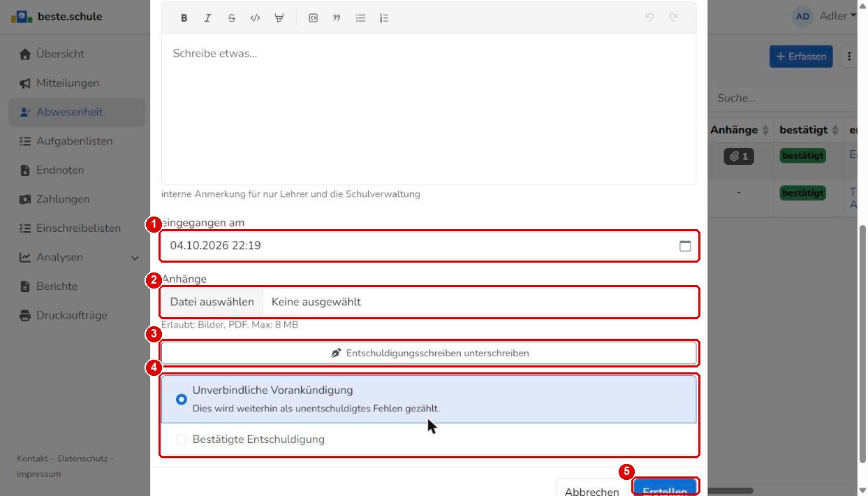Go to Abwesenheit in the sidebar
The image size is (868, 496).
click(77, 112)
